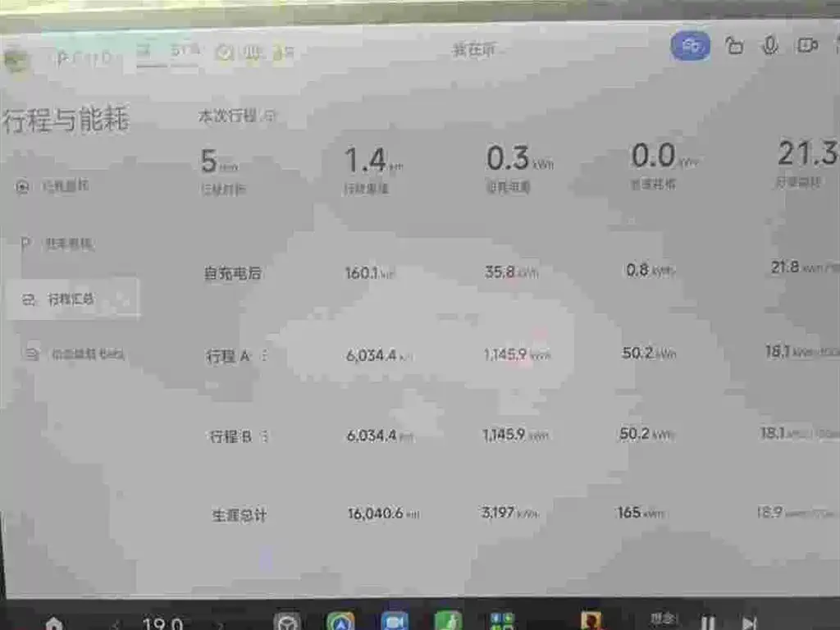This screenshot has height=630, width=840.
Task: Tap the 行程 A row label
Action: 228,356
